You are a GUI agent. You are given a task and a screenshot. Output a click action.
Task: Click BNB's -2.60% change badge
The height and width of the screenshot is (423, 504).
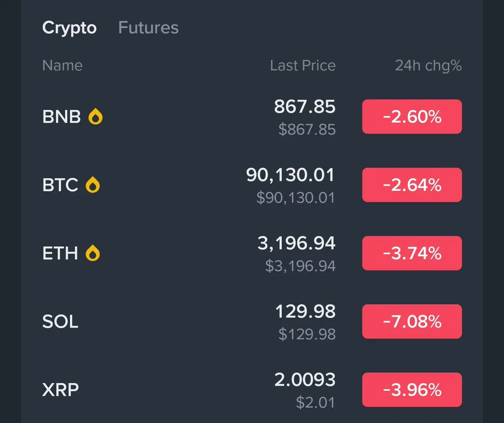point(412,117)
